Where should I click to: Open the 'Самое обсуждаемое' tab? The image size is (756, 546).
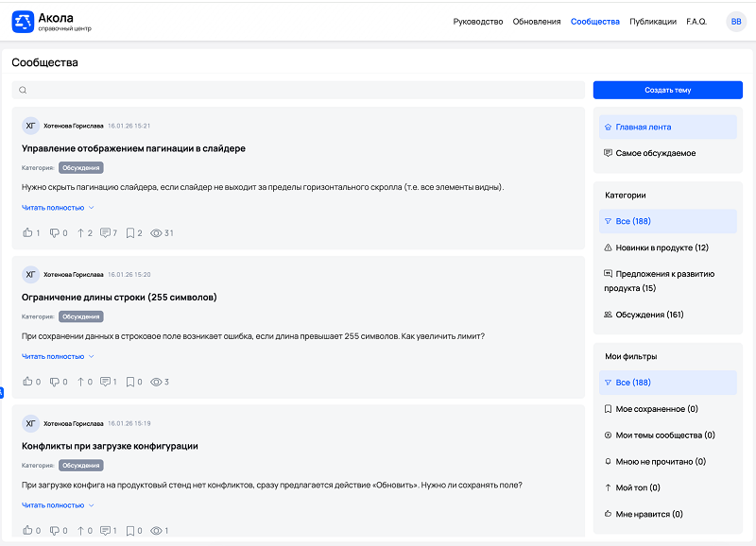(657, 152)
